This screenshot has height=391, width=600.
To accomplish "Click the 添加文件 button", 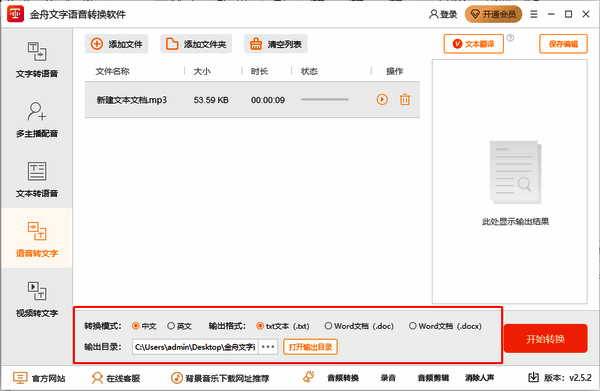I will coord(117,44).
